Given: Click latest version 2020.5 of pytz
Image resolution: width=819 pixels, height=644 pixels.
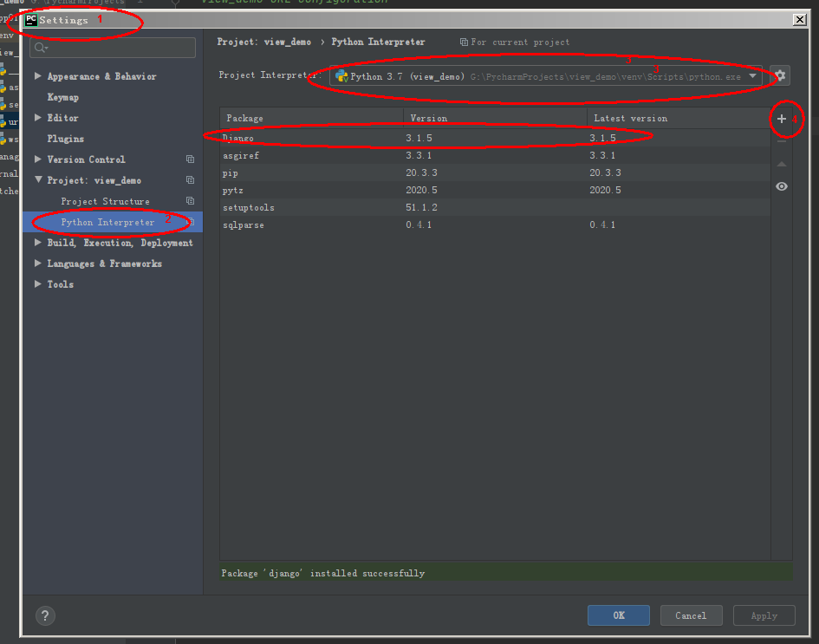Looking at the screenshot, I should tap(606, 190).
